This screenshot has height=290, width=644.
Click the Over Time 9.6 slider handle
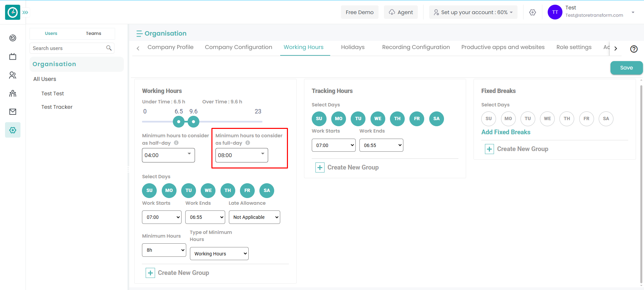coord(193,122)
